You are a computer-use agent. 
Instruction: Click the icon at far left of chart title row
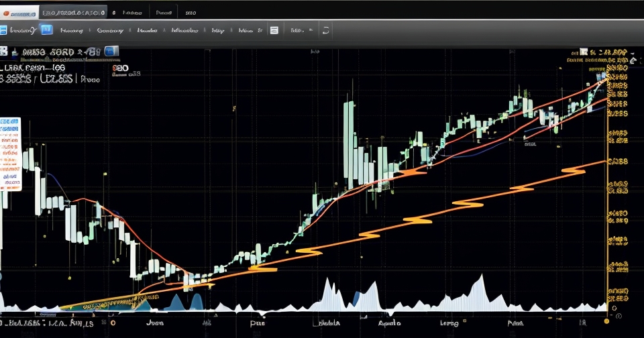pos(3,52)
